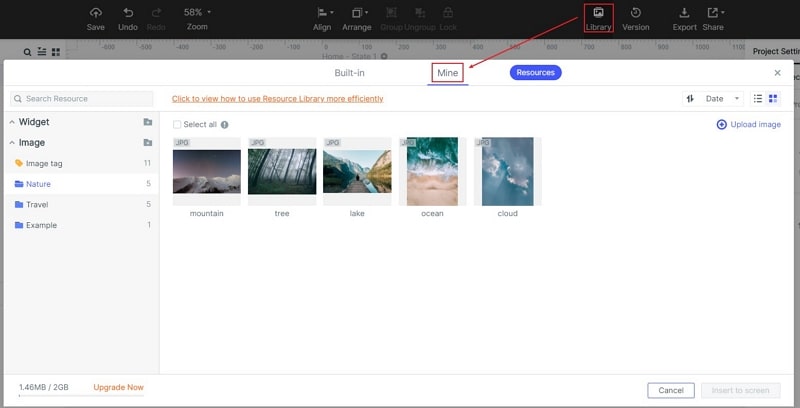800x408 pixels.
Task: Click the Ungroup icon
Action: (x=420, y=13)
